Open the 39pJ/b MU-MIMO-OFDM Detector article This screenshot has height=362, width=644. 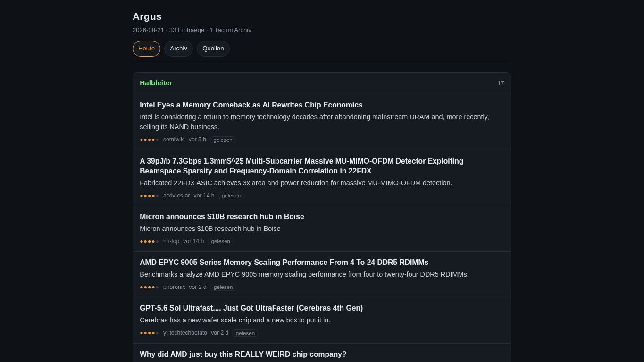coord(301,166)
